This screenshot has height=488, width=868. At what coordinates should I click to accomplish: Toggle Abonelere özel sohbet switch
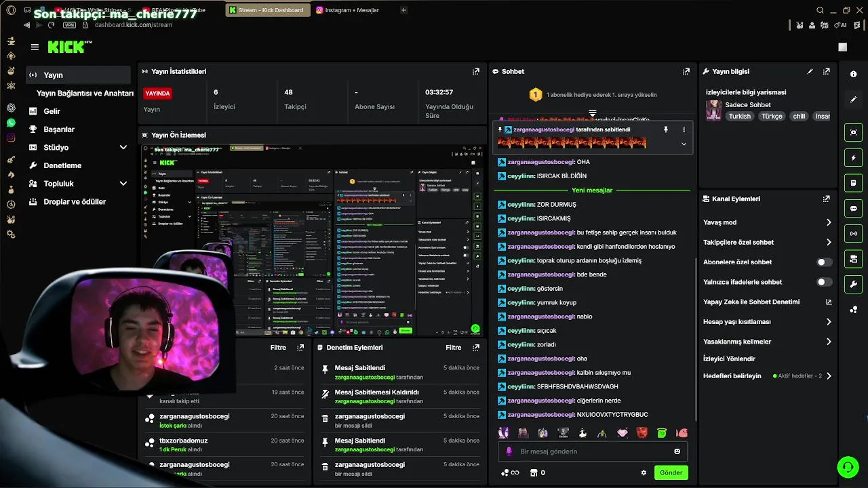(x=824, y=262)
